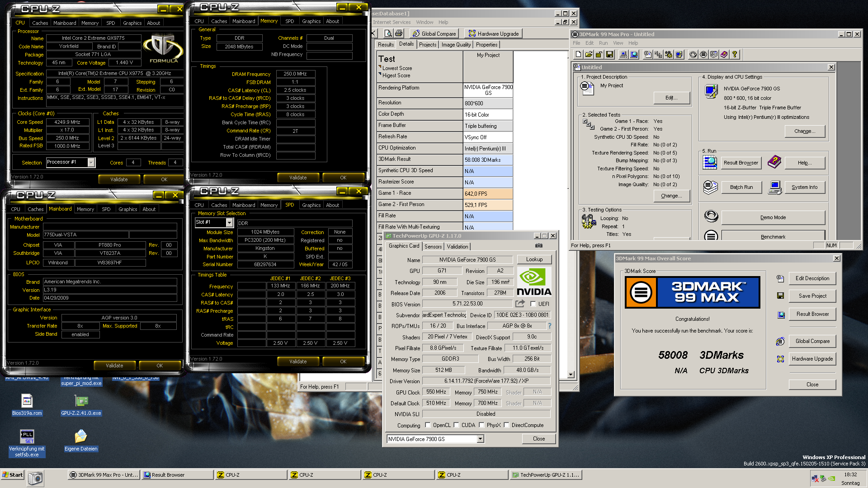The width and height of the screenshot is (868, 488).
Task: Click the yellow question mark icon in 3DMark toolbar
Action: click(735, 55)
